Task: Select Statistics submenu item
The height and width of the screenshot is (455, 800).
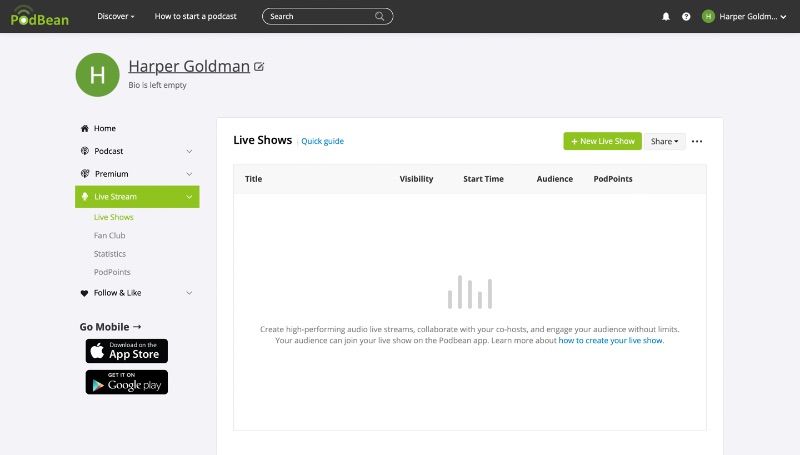Action: 110,254
